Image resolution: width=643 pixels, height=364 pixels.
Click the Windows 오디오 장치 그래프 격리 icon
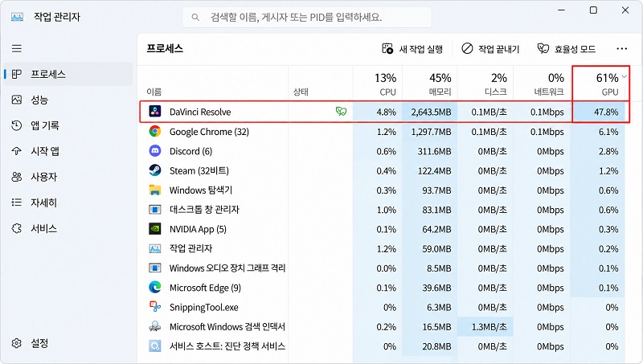pyautogui.click(x=155, y=268)
